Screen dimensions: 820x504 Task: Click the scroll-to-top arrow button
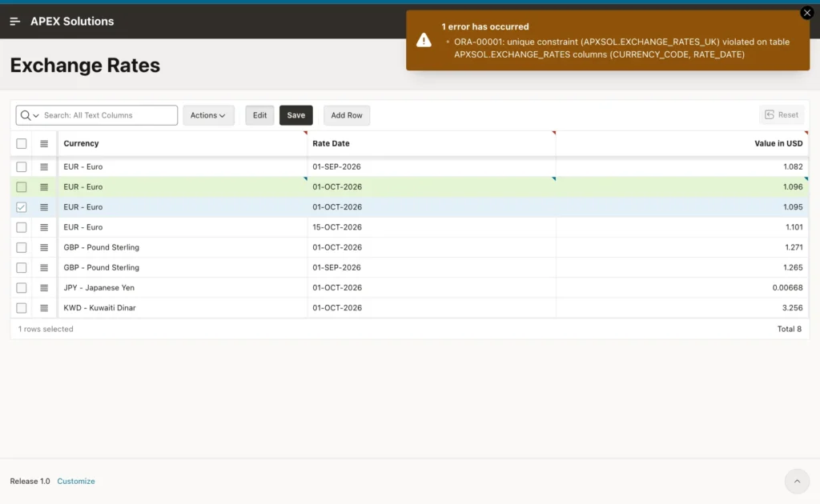pos(797,481)
